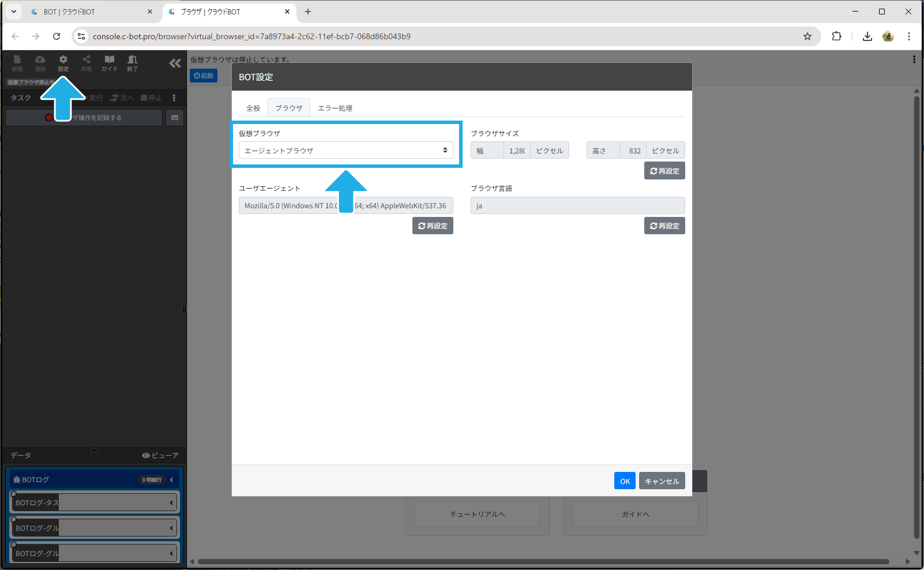Reset browser size with 再設定

(x=664, y=171)
